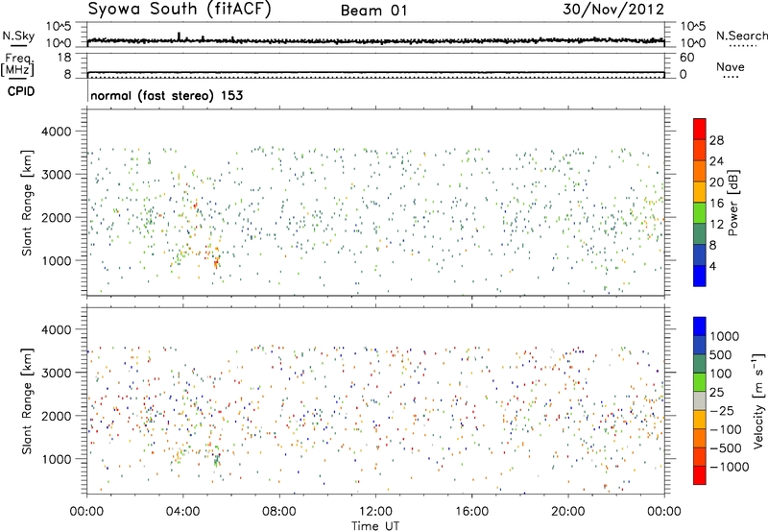The height and width of the screenshot is (532, 768).
Task: Select the 'Time UT' axis title
Action: coord(375,526)
